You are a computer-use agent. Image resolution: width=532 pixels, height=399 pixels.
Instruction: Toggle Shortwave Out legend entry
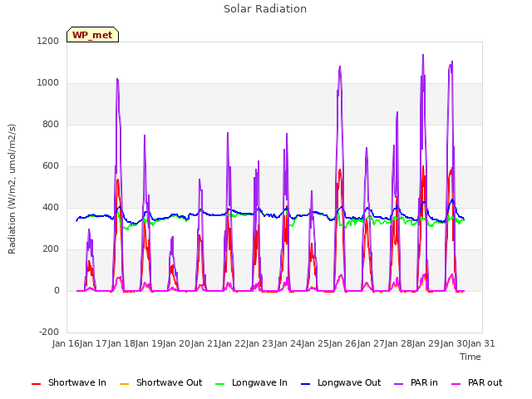coord(160,382)
